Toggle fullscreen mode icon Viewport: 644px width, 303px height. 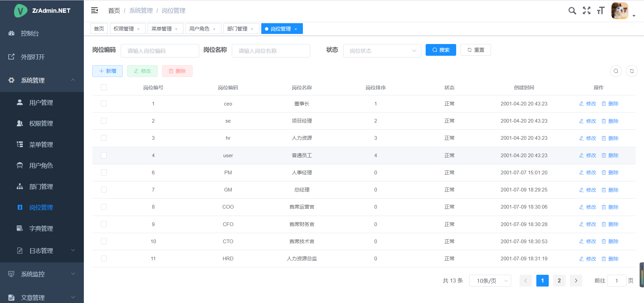[587, 11]
